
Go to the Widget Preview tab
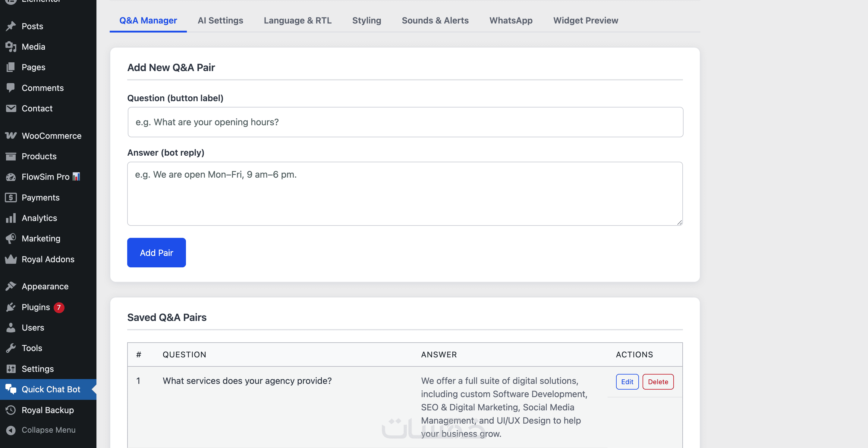tap(585, 20)
